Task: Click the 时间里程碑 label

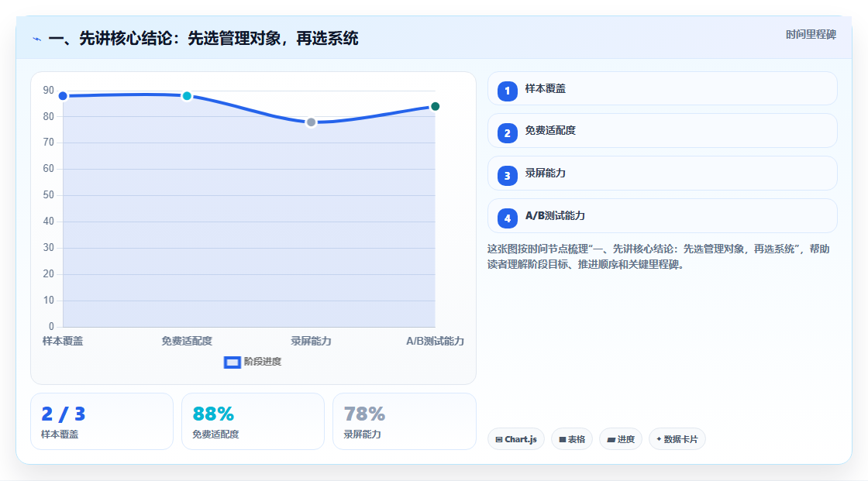Action: (x=811, y=34)
